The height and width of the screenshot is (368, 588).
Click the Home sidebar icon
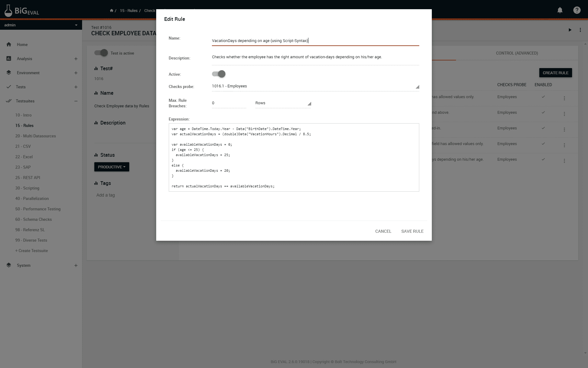click(9, 44)
